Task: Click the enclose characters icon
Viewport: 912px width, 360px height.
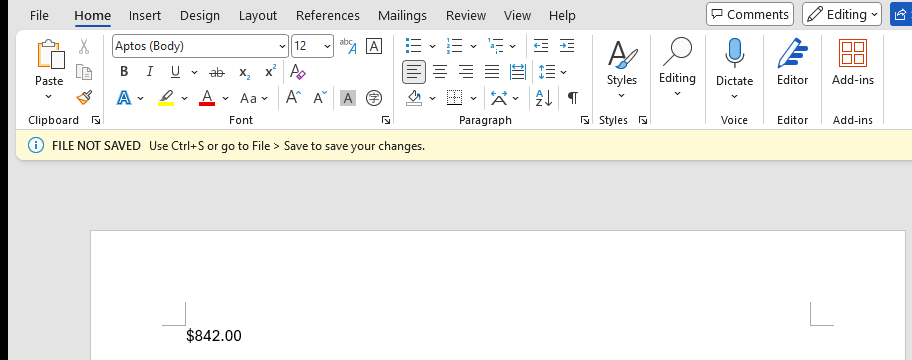Action: point(374,98)
